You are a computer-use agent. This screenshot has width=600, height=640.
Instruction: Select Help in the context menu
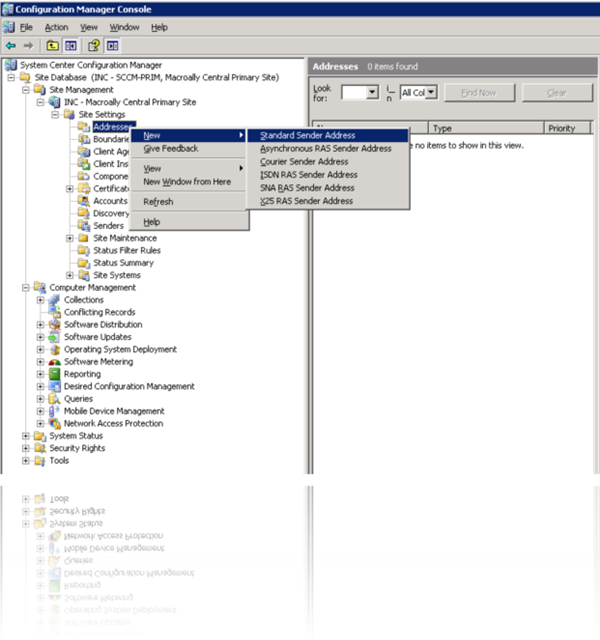(x=189, y=222)
